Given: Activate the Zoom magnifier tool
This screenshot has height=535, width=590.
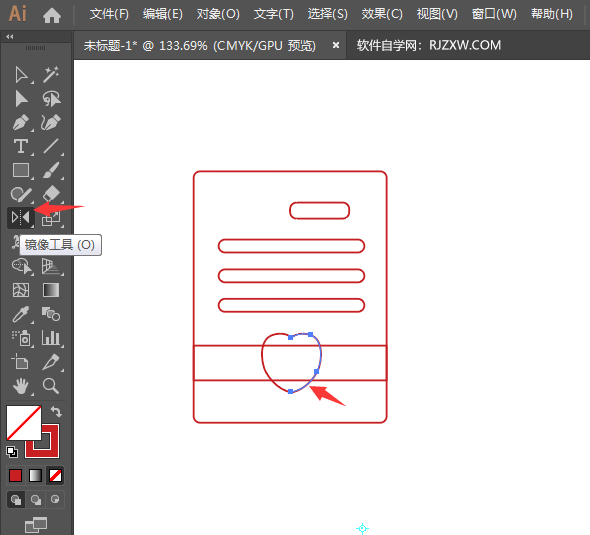Looking at the screenshot, I should pyautogui.click(x=51, y=386).
